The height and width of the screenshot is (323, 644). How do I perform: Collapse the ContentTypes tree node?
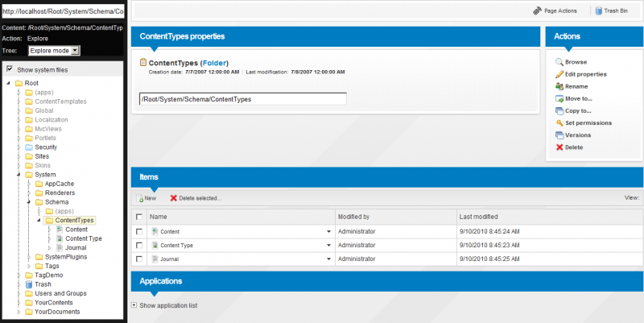coord(39,220)
